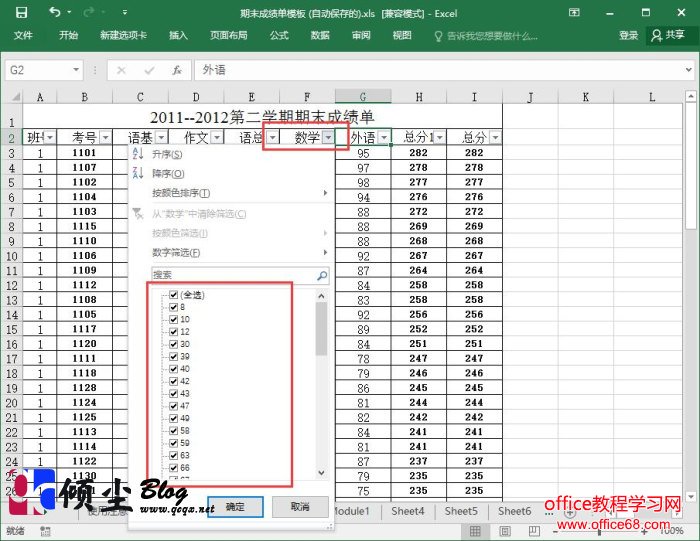Image resolution: width=700 pixels, height=541 pixels.
Task: Expand the formula bar chevron
Action: tap(688, 70)
